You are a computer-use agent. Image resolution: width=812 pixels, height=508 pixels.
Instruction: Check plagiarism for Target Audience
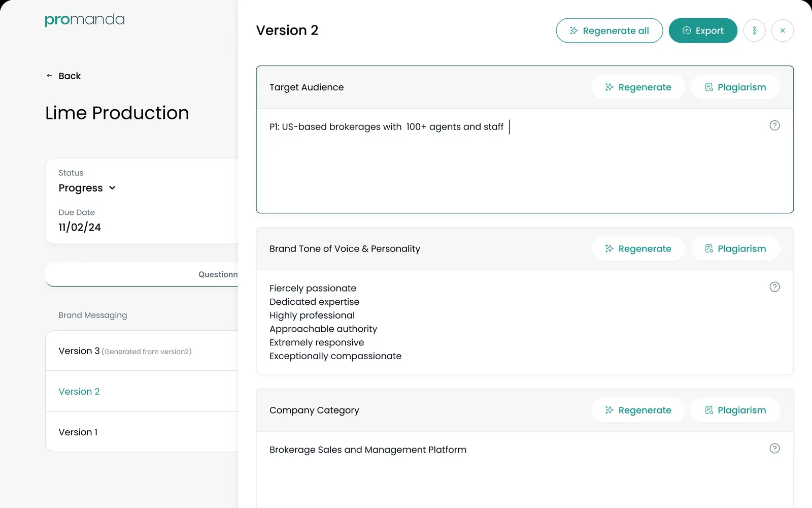click(735, 87)
